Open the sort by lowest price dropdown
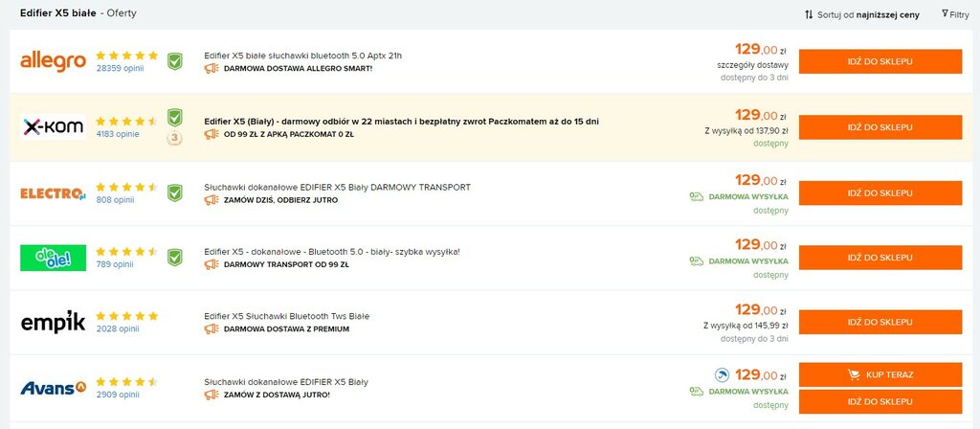Viewport: 980px width, 429px height. [x=862, y=15]
